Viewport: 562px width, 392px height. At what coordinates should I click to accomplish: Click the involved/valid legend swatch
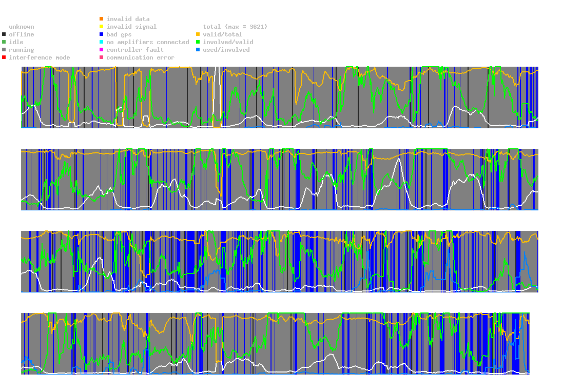point(198,42)
